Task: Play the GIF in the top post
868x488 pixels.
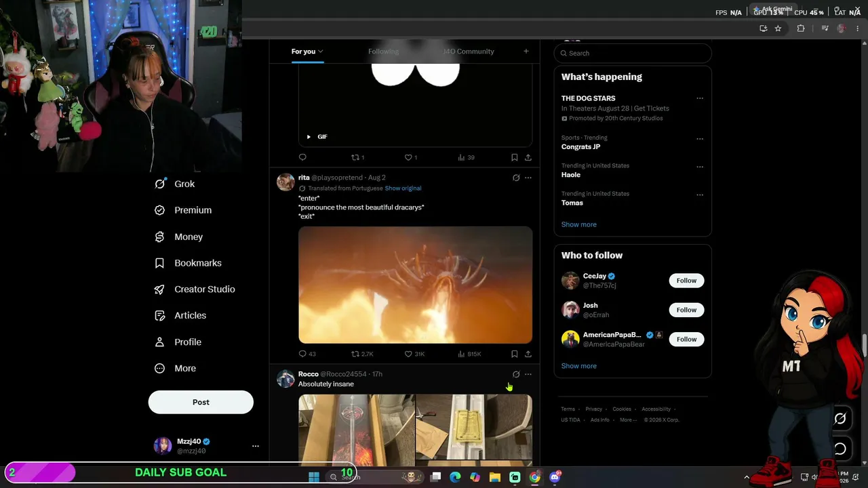Action: coord(309,137)
